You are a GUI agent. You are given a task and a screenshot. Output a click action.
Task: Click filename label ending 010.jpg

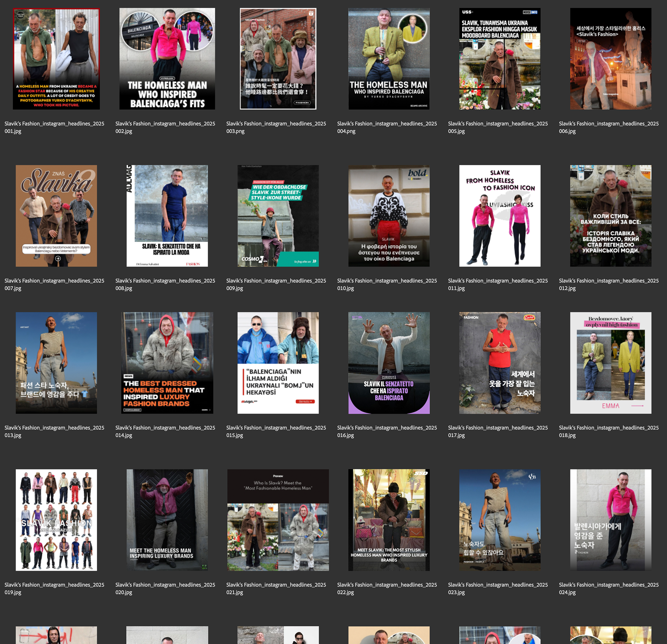(387, 284)
